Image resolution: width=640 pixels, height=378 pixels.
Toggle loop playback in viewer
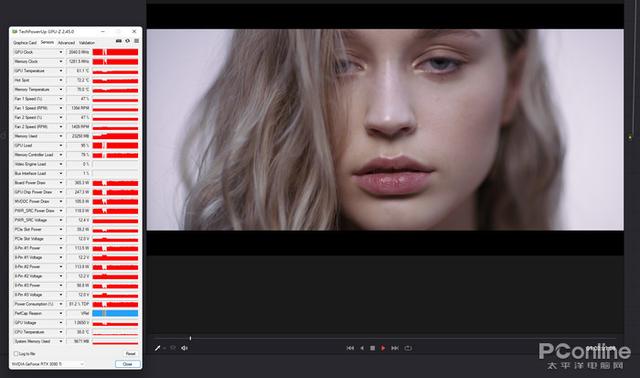(x=408, y=348)
